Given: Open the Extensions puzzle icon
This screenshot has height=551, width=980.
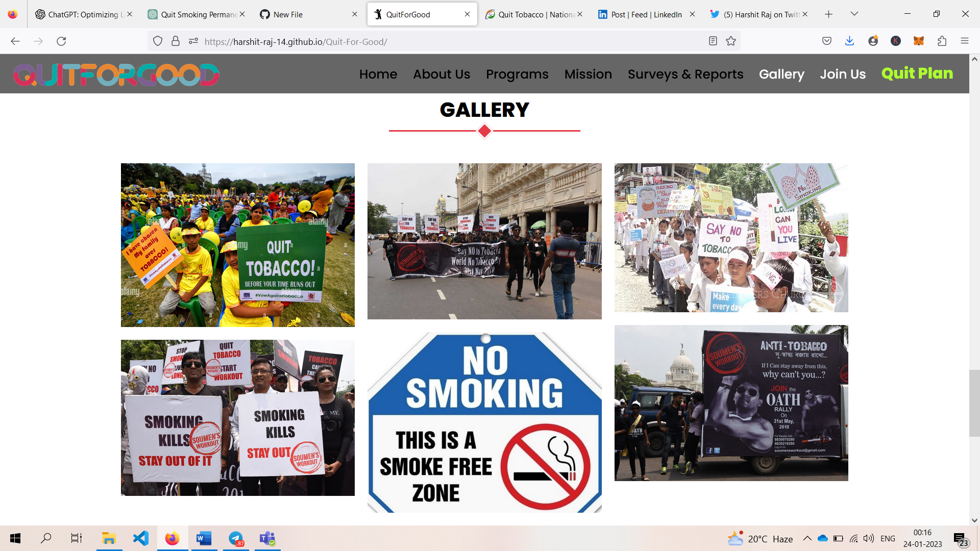Looking at the screenshot, I should pyautogui.click(x=942, y=41).
